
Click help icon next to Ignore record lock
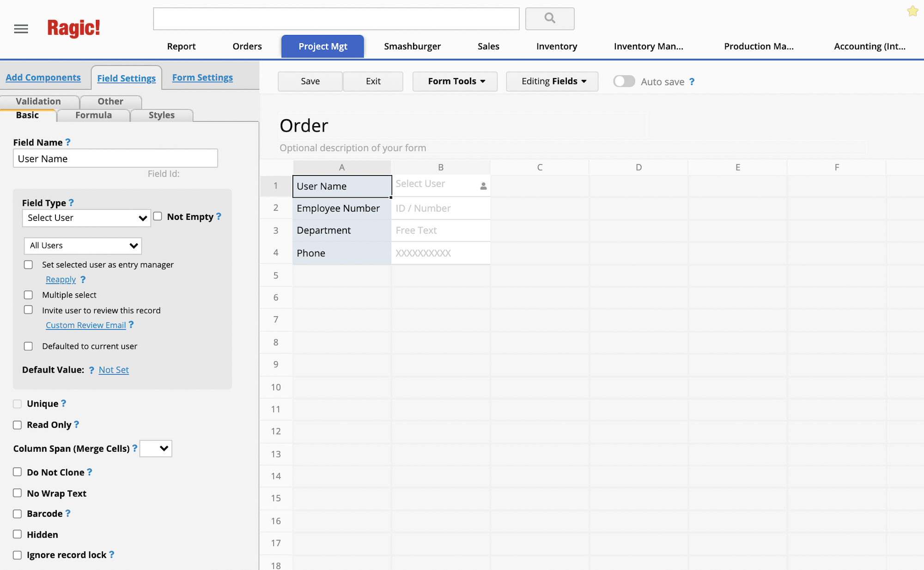click(x=111, y=554)
